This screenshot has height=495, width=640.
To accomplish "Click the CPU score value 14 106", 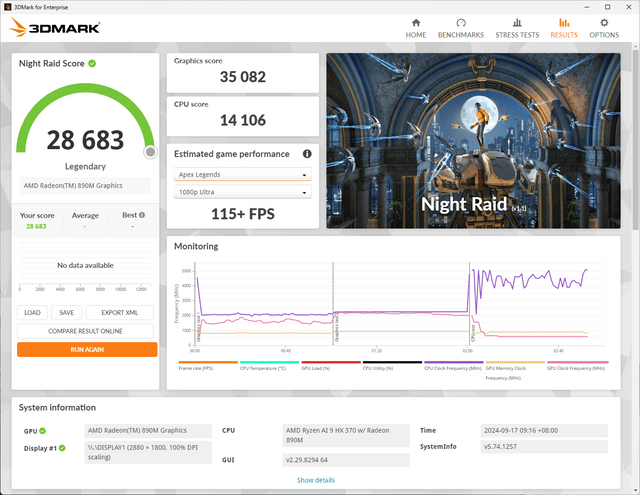I will pyautogui.click(x=243, y=120).
